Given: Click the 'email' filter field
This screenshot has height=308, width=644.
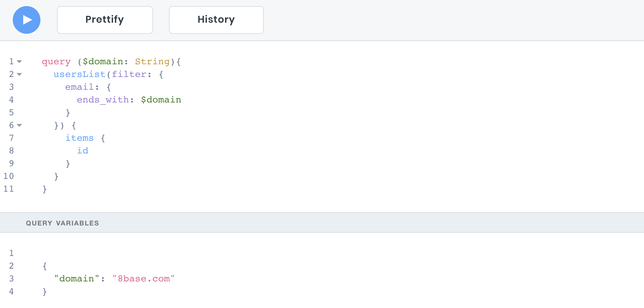Looking at the screenshot, I should point(79,87).
